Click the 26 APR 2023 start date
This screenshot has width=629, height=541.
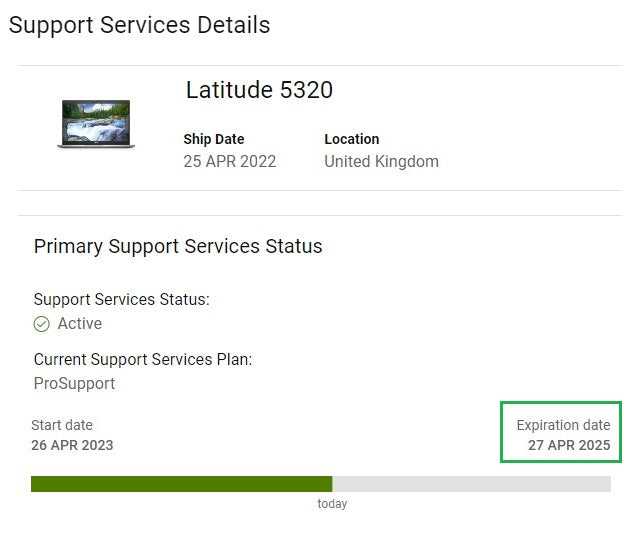coord(72,445)
